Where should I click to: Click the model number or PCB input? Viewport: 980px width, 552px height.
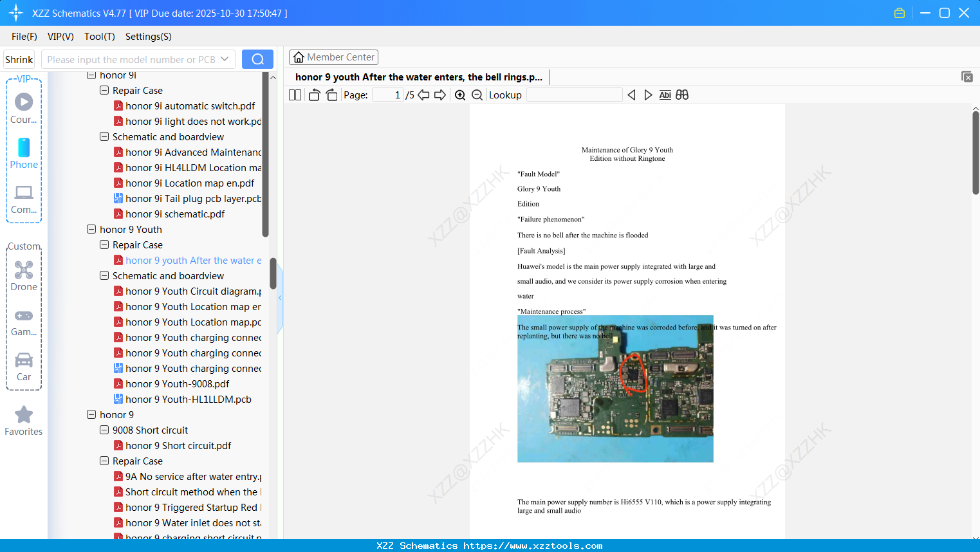point(131,59)
